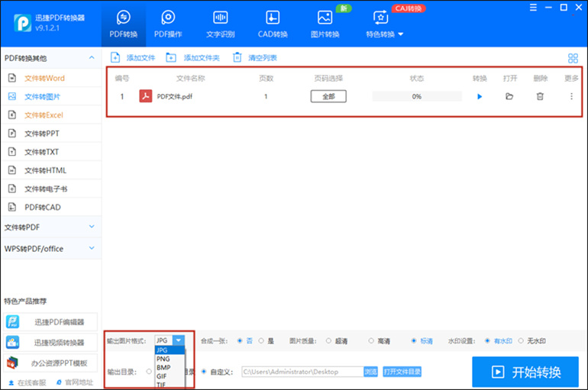The image size is (588, 390).
Task: Choose 文件转PPT conversion option
Action: pyautogui.click(x=51, y=134)
